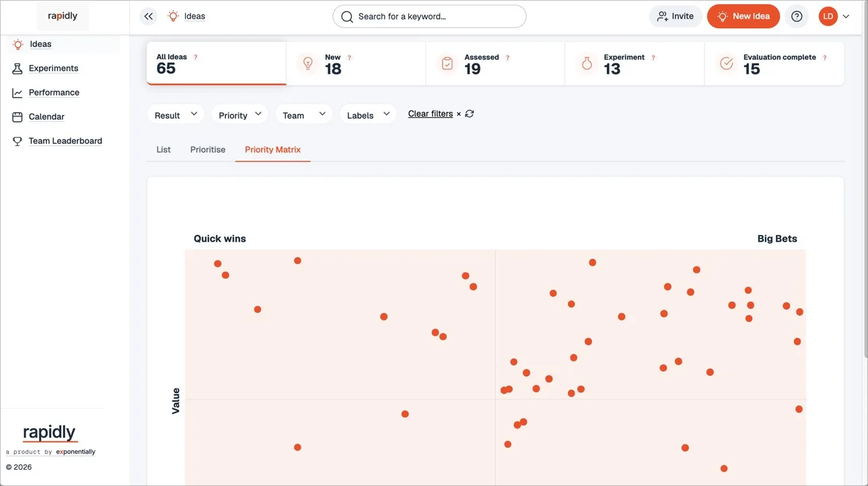
Task: Click clipboard icon on Assessed card
Action: (x=447, y=63)
